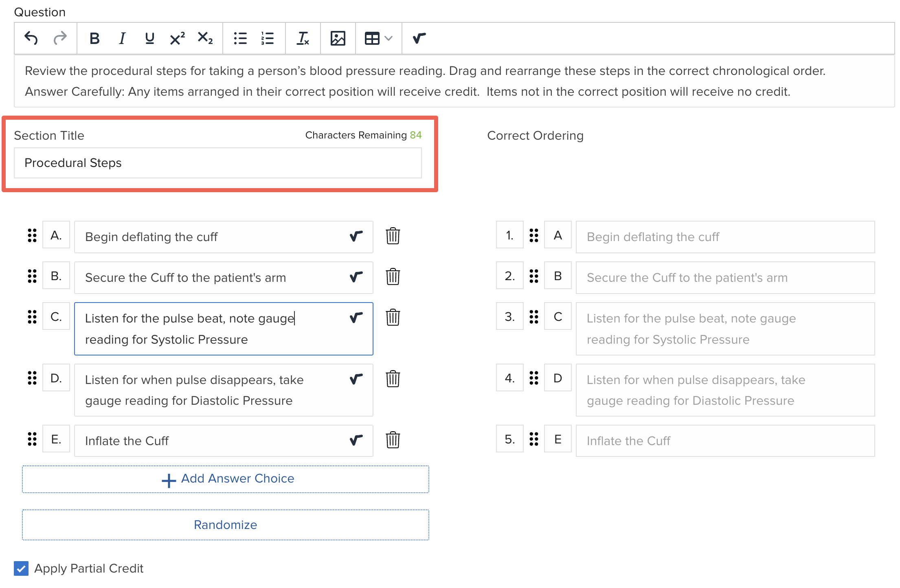Clear text formatting
Viewport: 900px width, 588px height.
pos(303,38)
